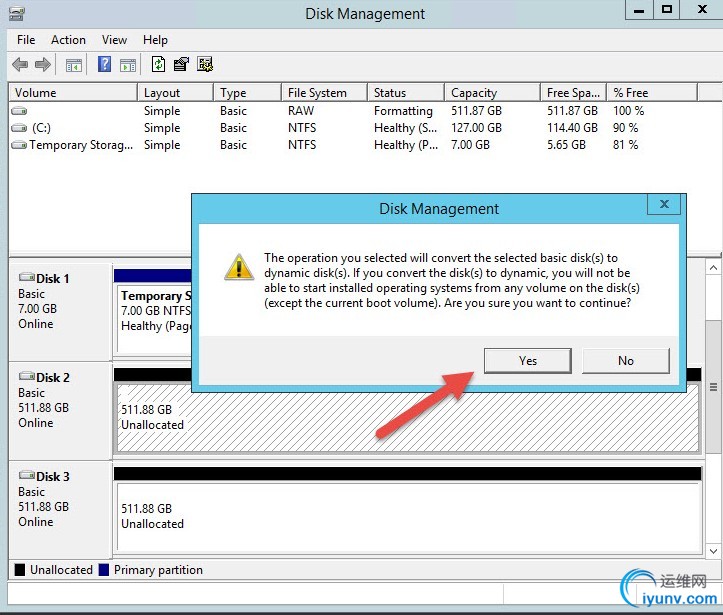The height and width of the screenshot is (615, 723).
Task: Click the warning icon in the dialog
Action: click(x=239, y=267)
